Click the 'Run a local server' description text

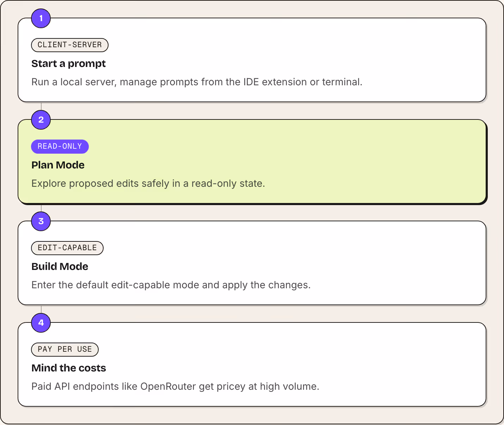click(197, 82)
